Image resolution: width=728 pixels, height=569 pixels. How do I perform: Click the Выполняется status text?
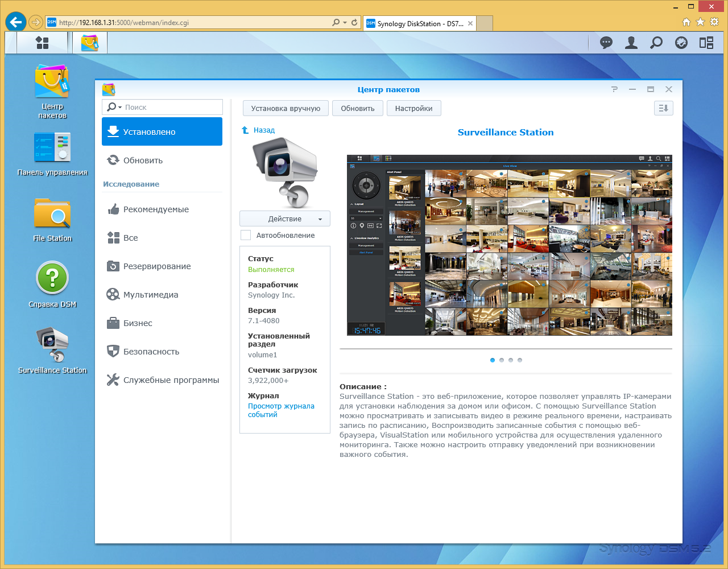click(x=271, y=269)
